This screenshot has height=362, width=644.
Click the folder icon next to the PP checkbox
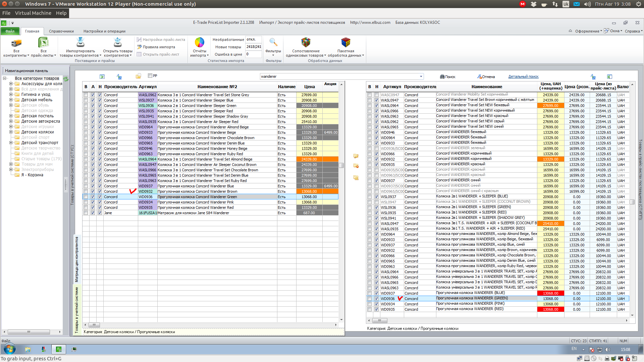tap(139, 76)
